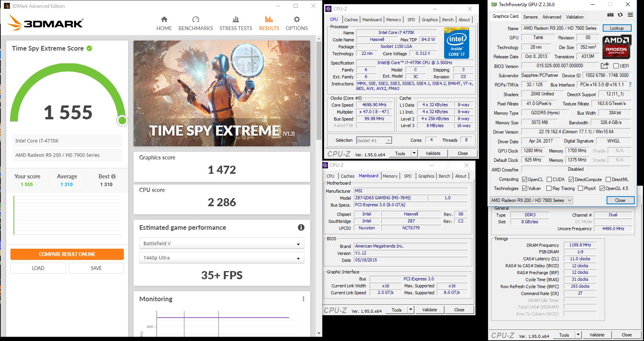This screenshot has height=341, width=644.
Task: Click the LOAD button in 3DMark
Action: point(38,268)
